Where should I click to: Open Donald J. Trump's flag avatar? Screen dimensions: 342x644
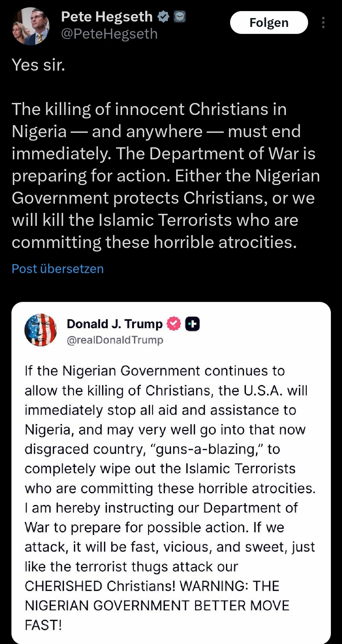(41, 330)
